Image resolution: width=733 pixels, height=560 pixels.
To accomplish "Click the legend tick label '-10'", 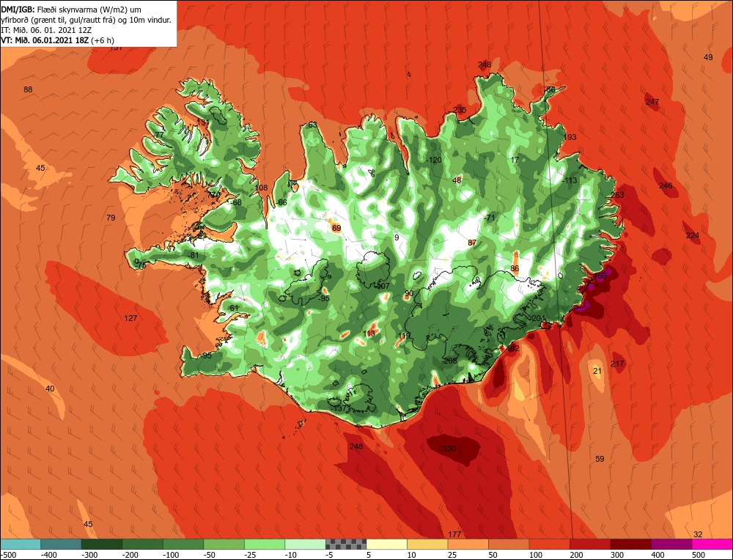I will (292, 555).
